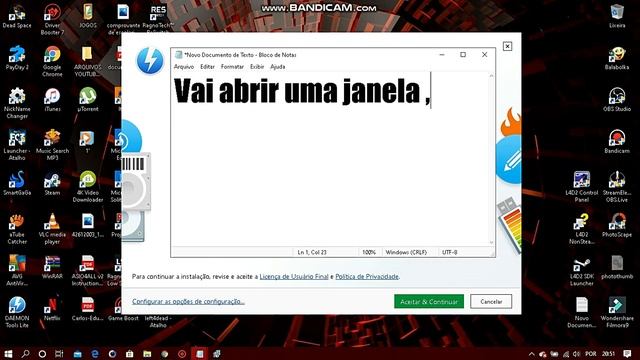Open the Windows Start menu
Viewport: 640px width, 360px height.
(x=8, y=353)
